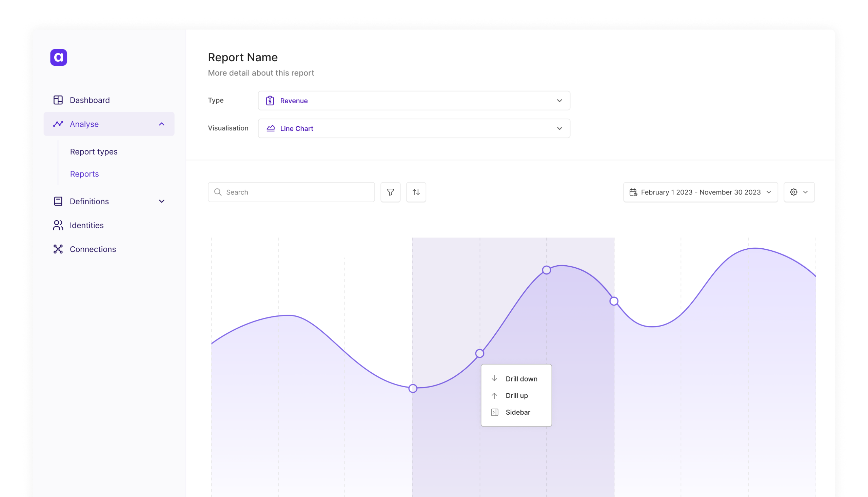Open the Reports page link
This screenshot has height=497, width=868.
pyautogui.click(x=84, y=174)
